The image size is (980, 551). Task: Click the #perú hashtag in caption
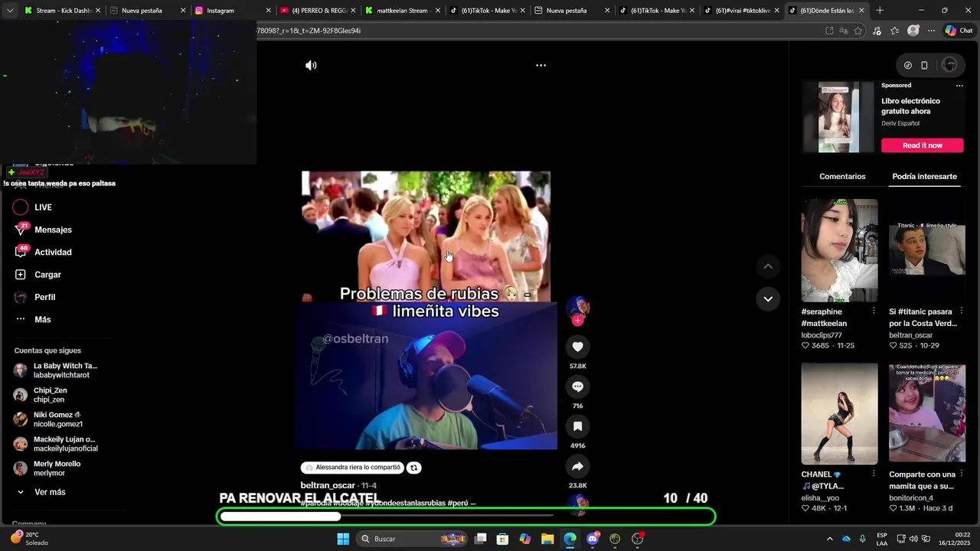[x=457, y=504]
